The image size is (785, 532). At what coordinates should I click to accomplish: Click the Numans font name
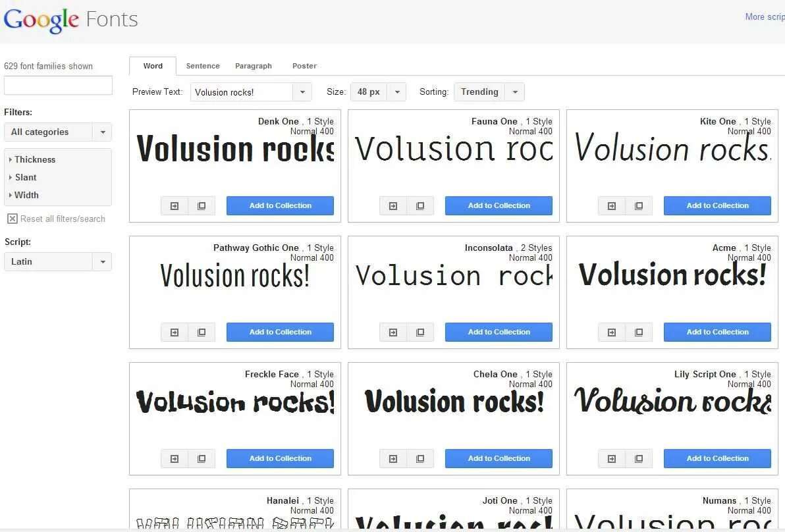(x=719, y=500)
